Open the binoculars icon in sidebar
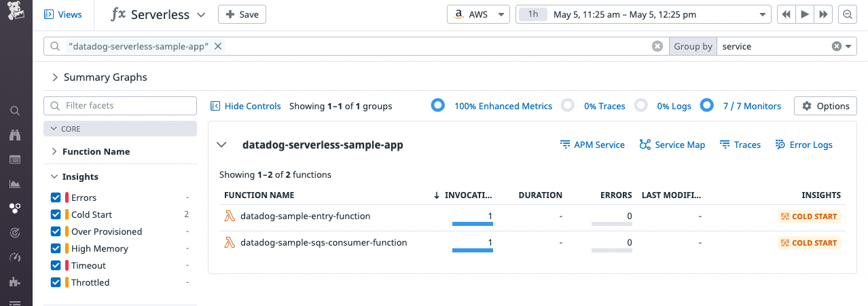The height and width of the screenshot is (306, 868). [16, 135]
